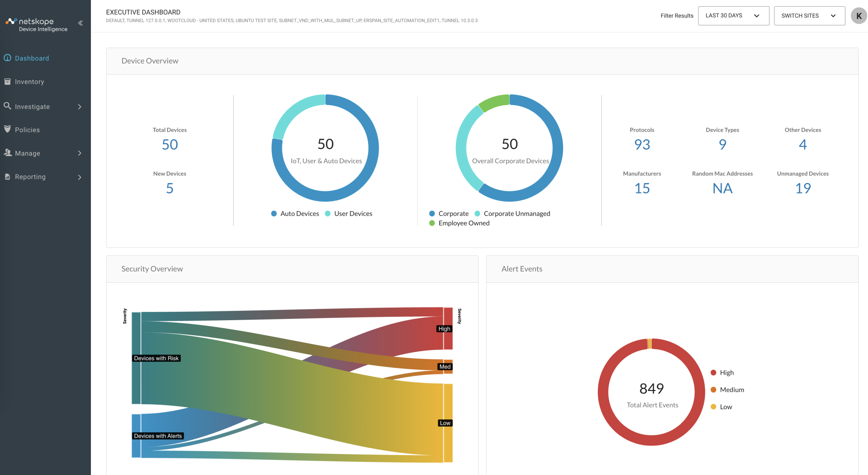Open the K user avatar

click(x=859, y=16)
